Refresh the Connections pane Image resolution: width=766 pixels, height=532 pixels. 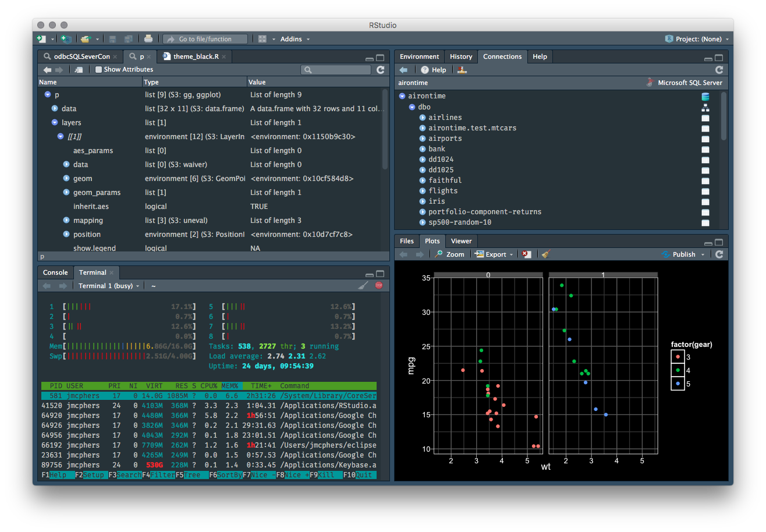tap(719, 70)
